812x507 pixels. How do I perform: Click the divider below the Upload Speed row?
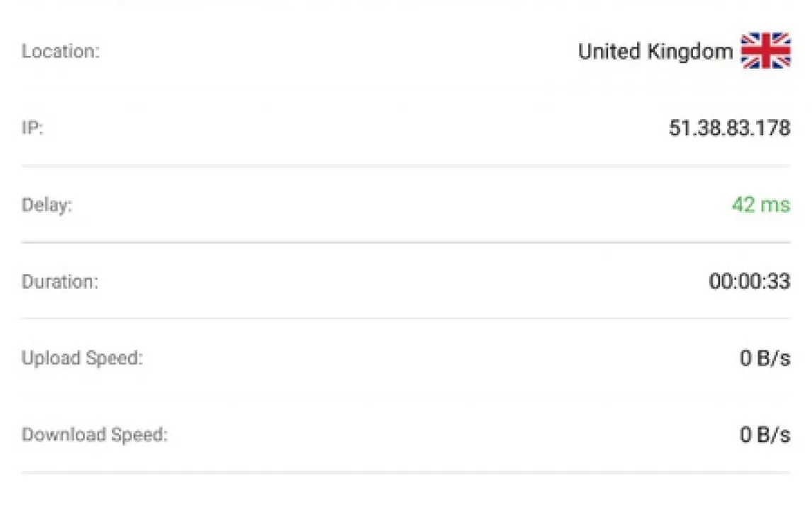point(405,395)
